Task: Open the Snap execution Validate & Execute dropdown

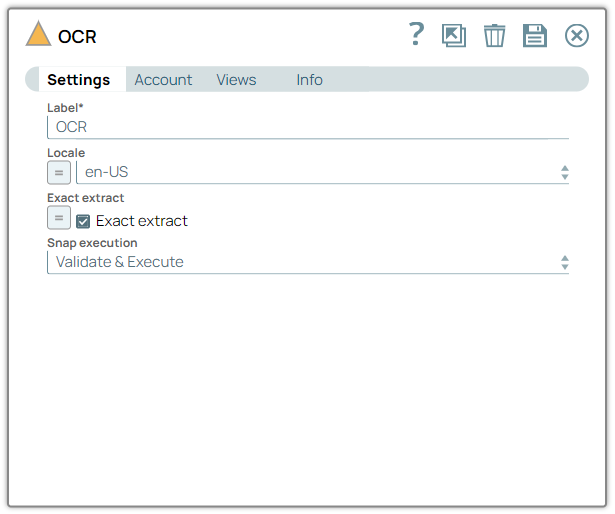Action: tap(308, 262)
